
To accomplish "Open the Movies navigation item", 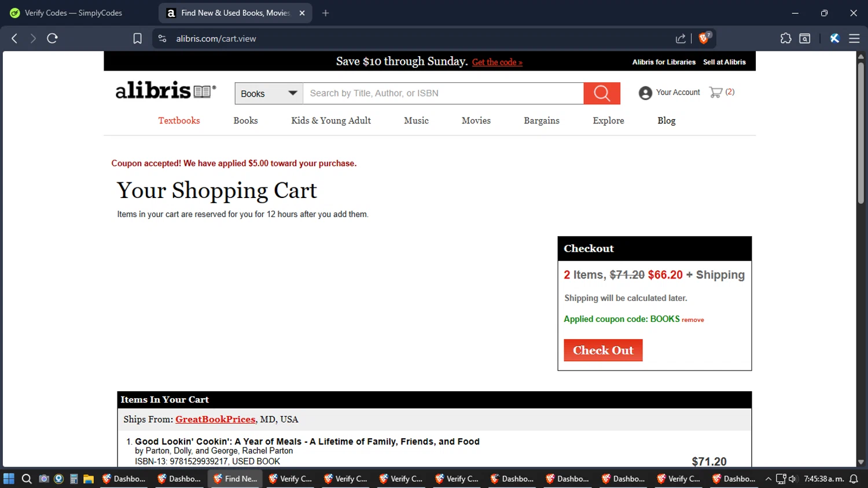I will tap(476, 120).
